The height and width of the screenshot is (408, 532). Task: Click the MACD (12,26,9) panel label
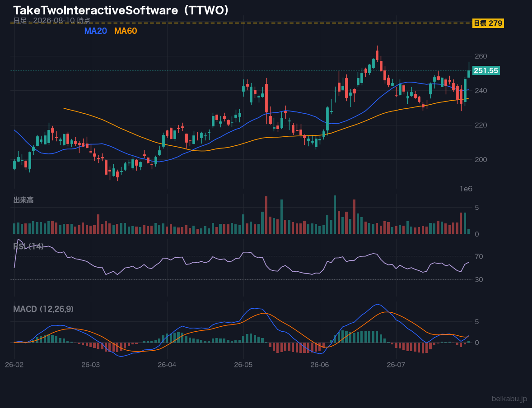click(43, 309)
